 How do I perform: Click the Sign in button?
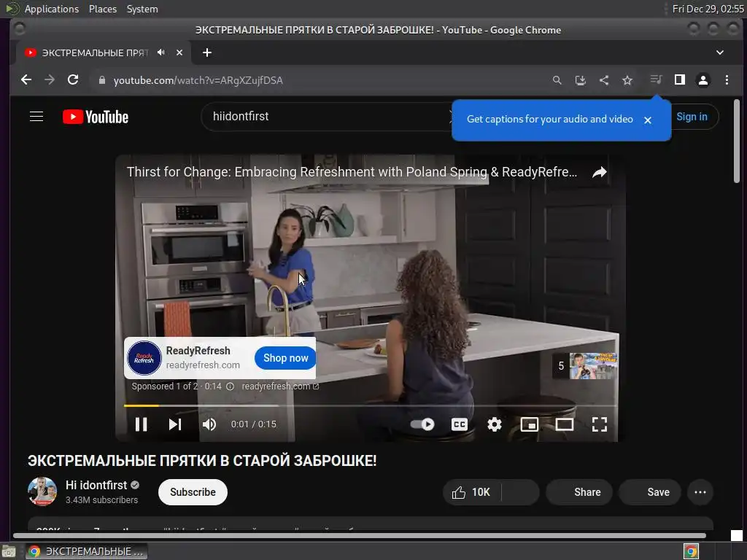pyautogui.click(x=692, y=117)
